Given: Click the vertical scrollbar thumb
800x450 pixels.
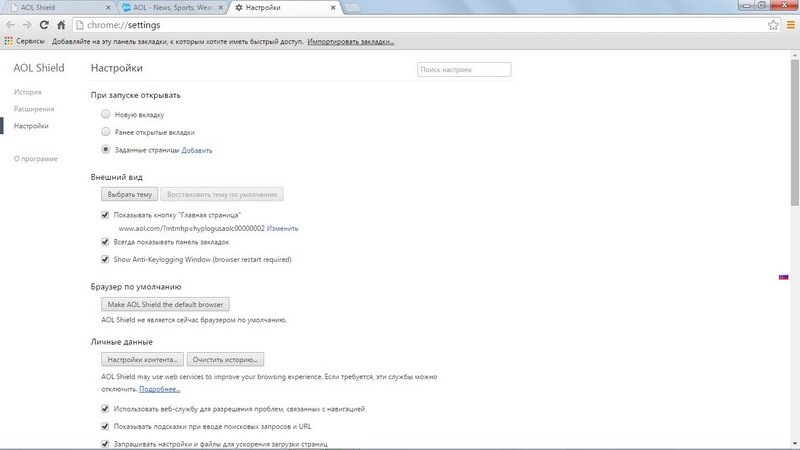Looking at the screenshot, I should 795,133.
